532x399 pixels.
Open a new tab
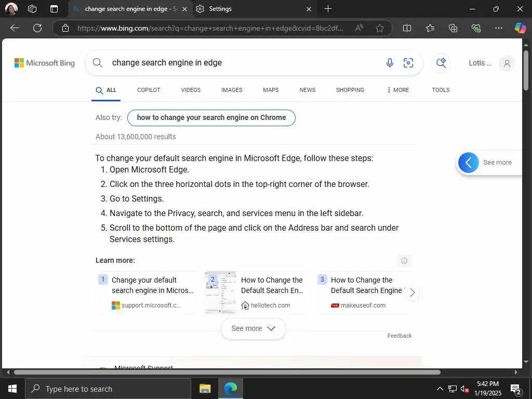pyautogui.click(x=328, y=9)
